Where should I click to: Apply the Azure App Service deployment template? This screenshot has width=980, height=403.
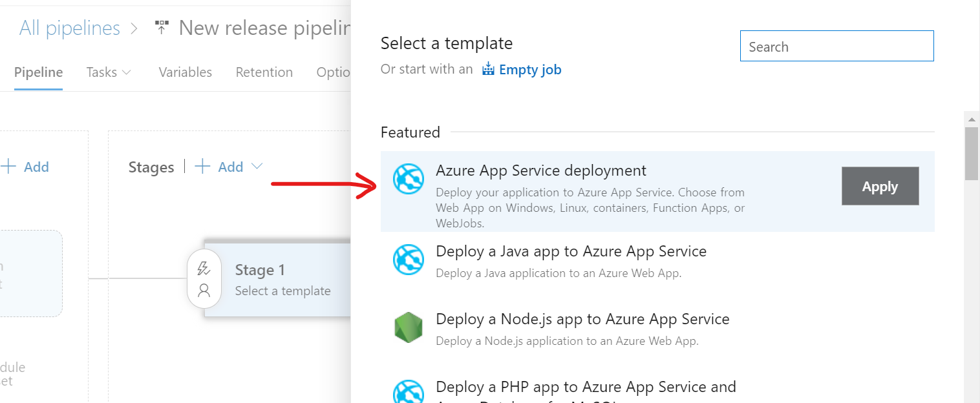879,186
